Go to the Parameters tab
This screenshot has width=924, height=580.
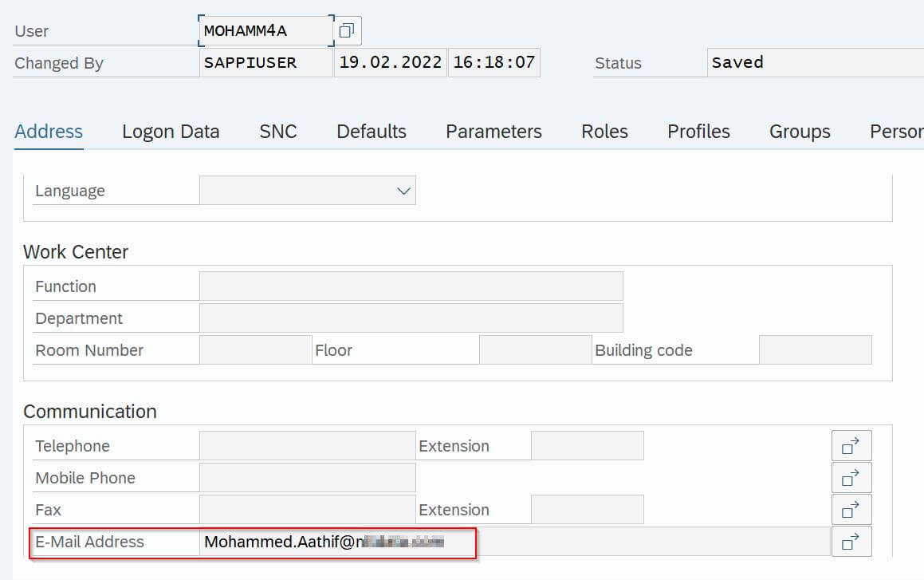click(493, 132)
